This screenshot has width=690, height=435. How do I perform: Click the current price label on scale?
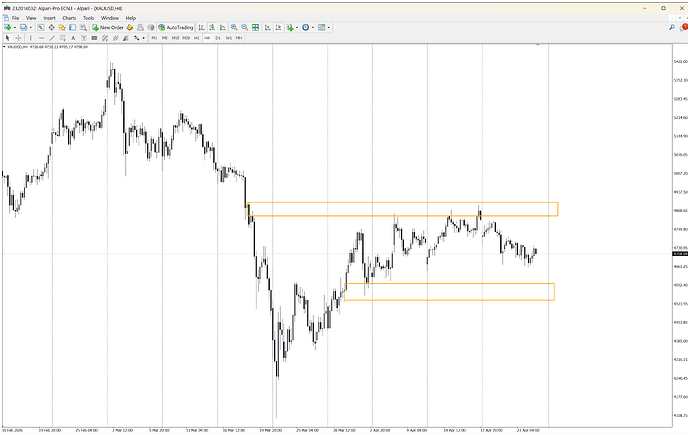click(680, 254)
